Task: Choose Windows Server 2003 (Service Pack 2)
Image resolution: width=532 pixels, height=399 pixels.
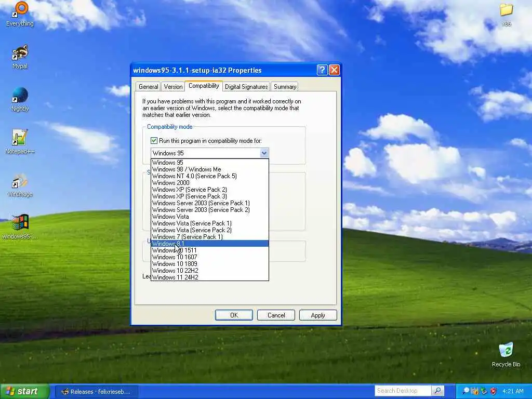Action: [x=210, y=210]
